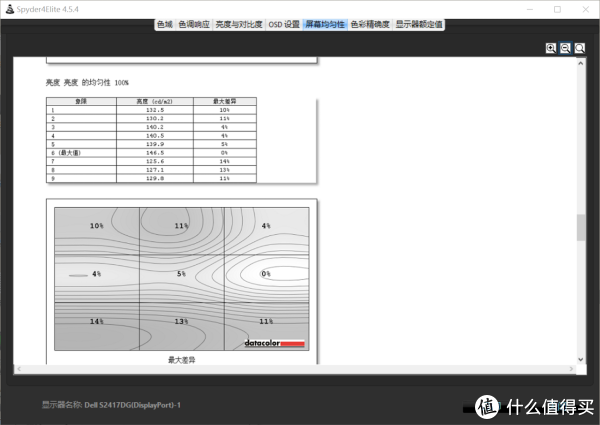Click the vertical scrollbar thumb
Viewport: 600px width, 425px height.
pyautogui.click(x=581, y=228)
